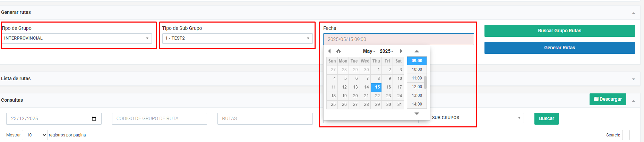Click Buscar Grupo Rutas button
The width and height of the screenshot is (644, 142).
point(559,31)
